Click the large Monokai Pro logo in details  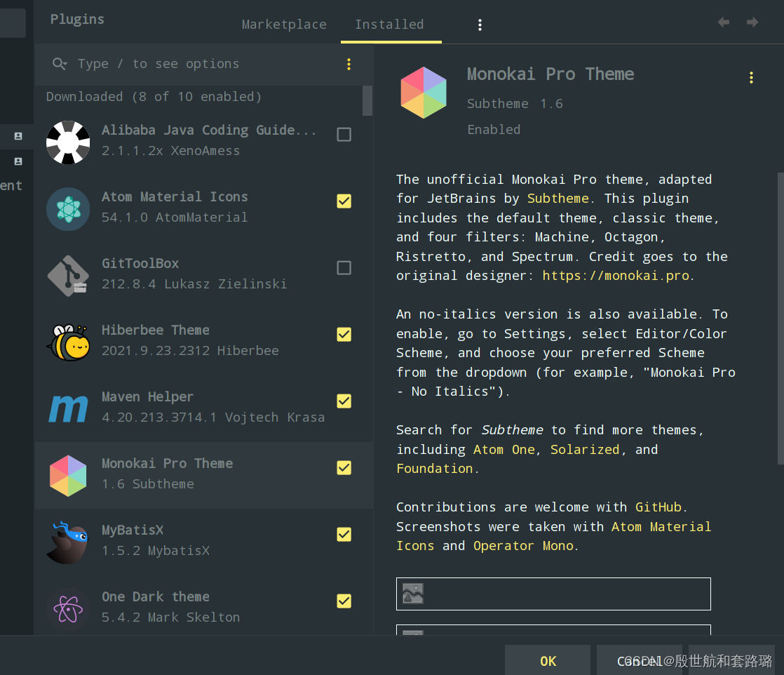pyautogui.click(x=424, y=93)
